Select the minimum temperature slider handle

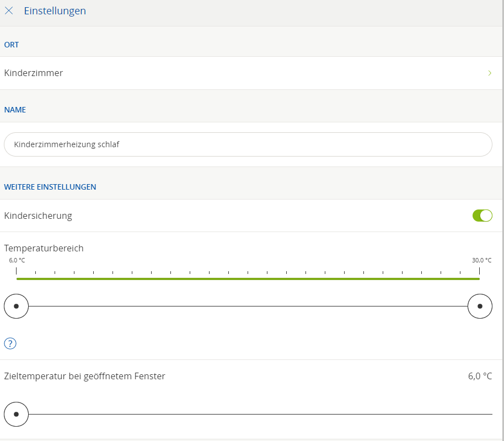click(16, 306)
